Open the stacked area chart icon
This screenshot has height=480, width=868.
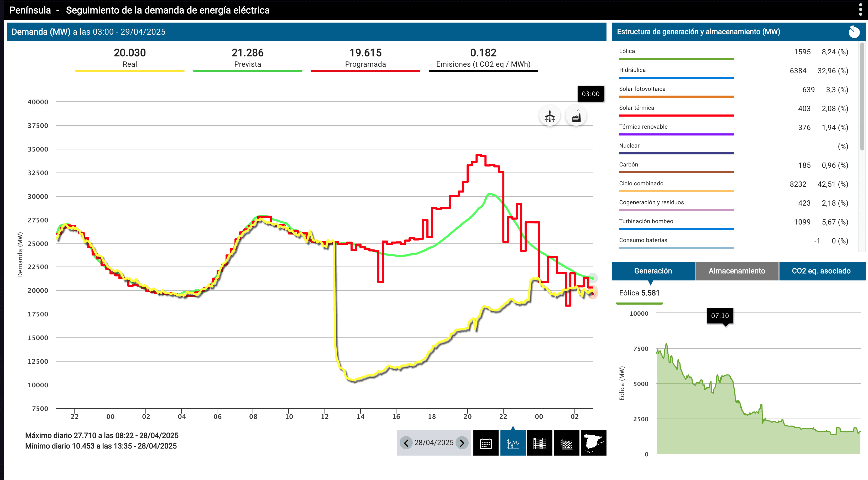coord(566,443)
